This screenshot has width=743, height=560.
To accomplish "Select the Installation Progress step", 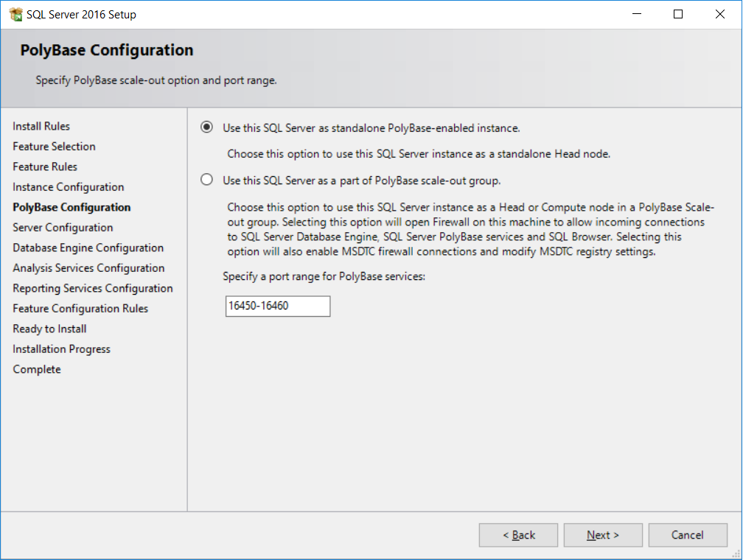I will pos(62,349).
